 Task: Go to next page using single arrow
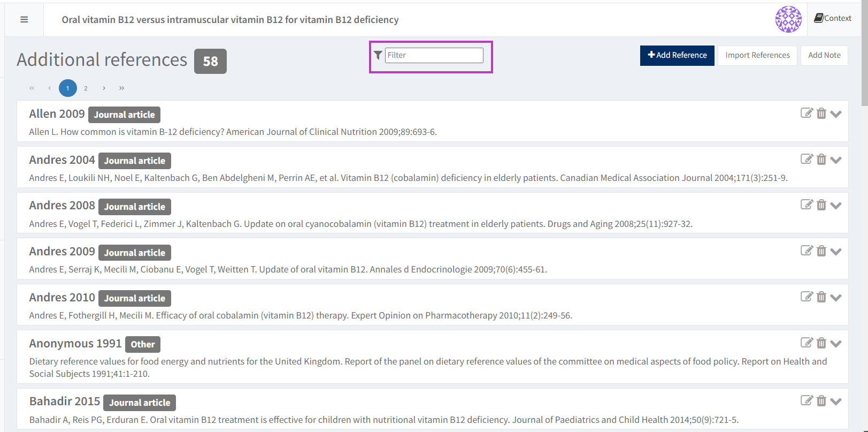tap(104, 88)
